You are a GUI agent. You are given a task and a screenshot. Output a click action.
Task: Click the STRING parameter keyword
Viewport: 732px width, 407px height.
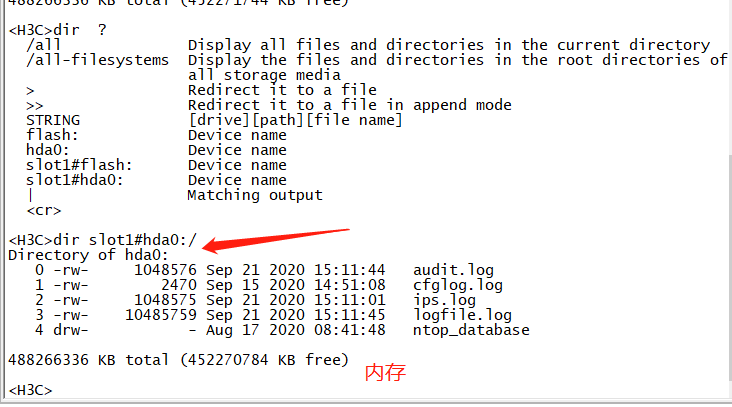coord(53,120)
